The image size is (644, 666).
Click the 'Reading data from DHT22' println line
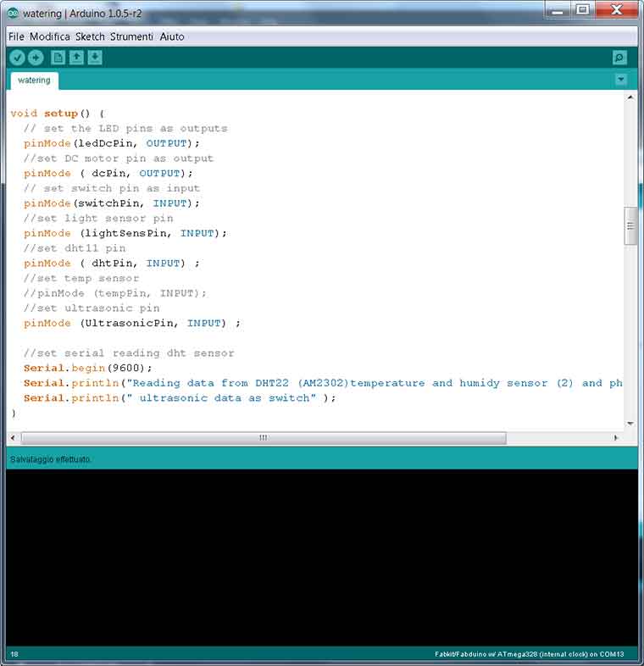pos(323,383)
